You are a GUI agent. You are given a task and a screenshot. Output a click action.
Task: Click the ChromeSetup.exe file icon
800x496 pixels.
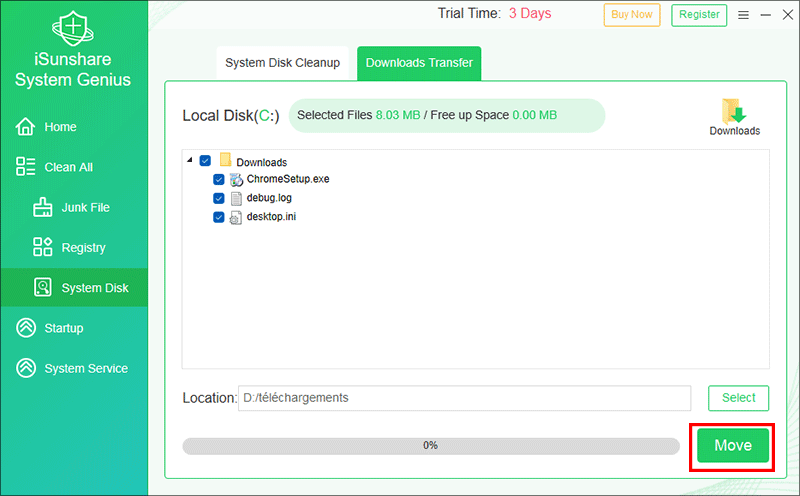coord(237,180)
